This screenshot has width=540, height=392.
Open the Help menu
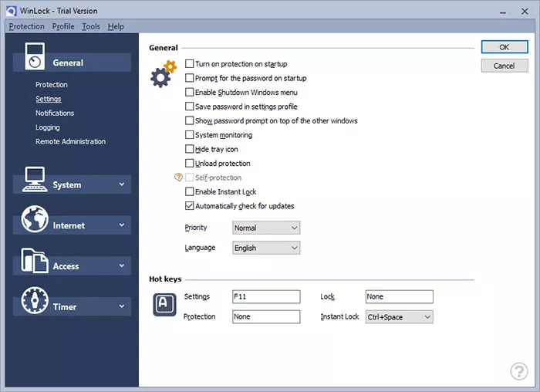pos(116,26)
